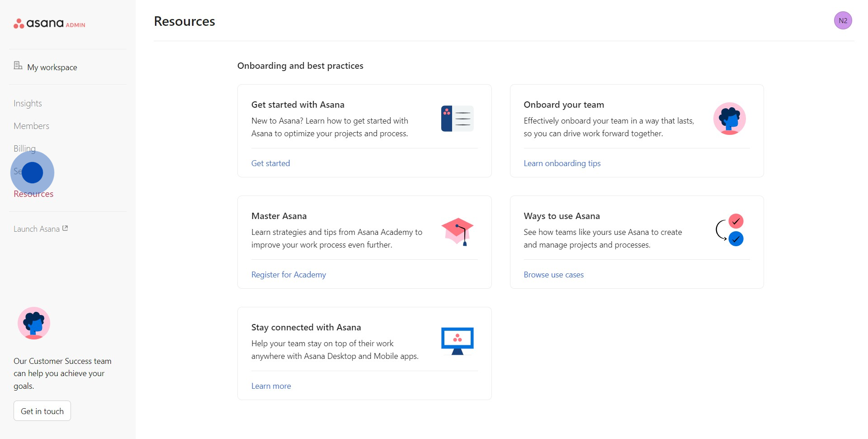Click the Onboard your team avatar illustration
This screenshot has width=868, height=439.
[x=729, y=119]
